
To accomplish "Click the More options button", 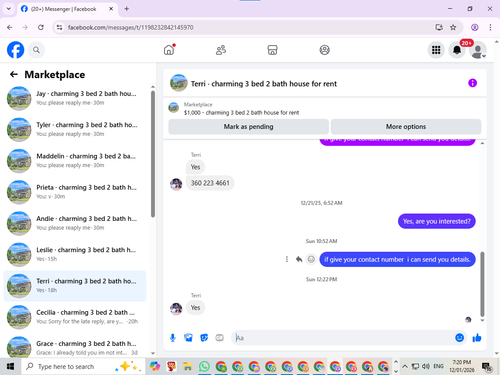I will (406, 127).
